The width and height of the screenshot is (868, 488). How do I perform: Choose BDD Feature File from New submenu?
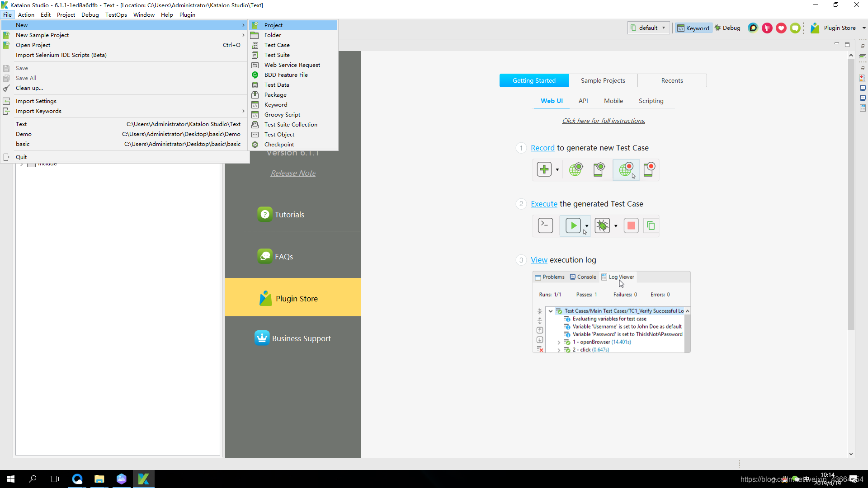tap(293, 75)
